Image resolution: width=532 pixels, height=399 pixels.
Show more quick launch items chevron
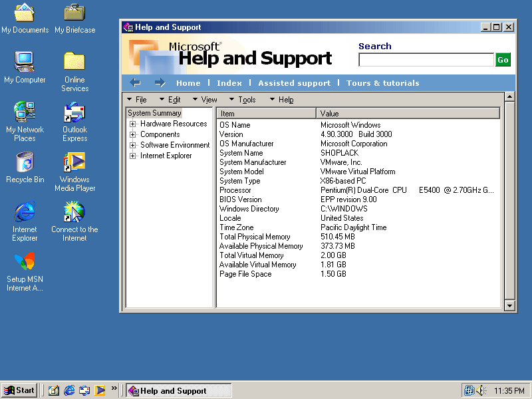114,388
